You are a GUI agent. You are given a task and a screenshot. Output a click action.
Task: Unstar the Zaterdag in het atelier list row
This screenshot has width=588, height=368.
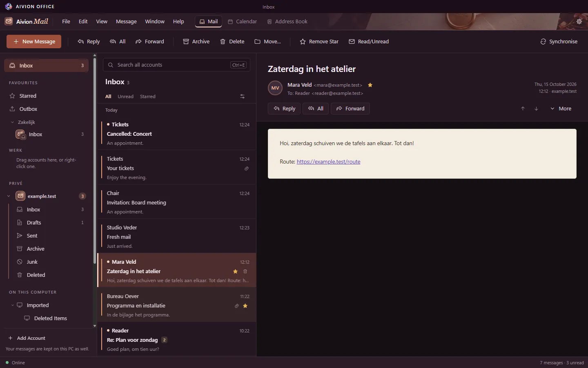coord(235,272)
